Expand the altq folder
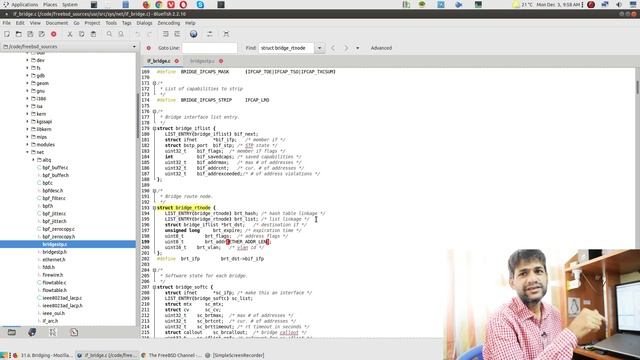This screenshot has height=360, width=640. click(33, 160)
